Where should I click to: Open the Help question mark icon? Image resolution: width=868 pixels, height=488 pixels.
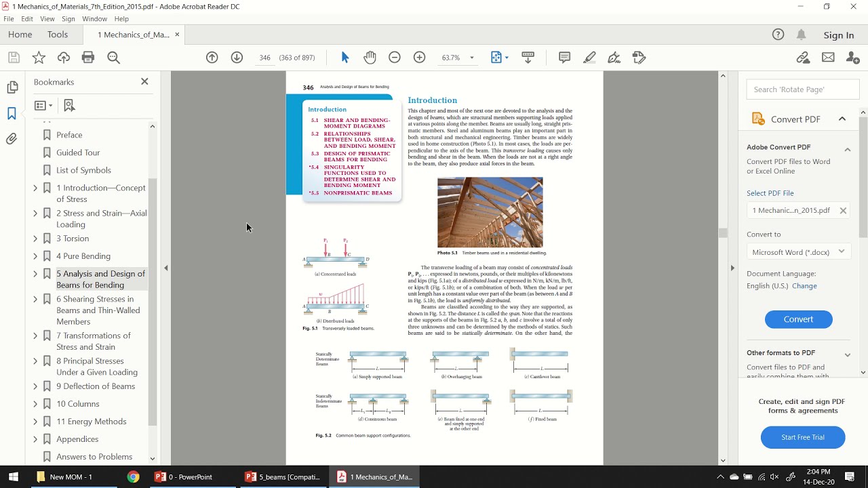click(x=778, y=35)
